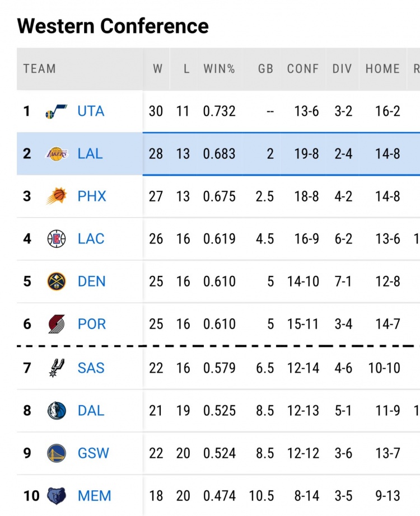420x516 pixels.
Task: Click the Lakers team logo
Action: tap(56, 154)
